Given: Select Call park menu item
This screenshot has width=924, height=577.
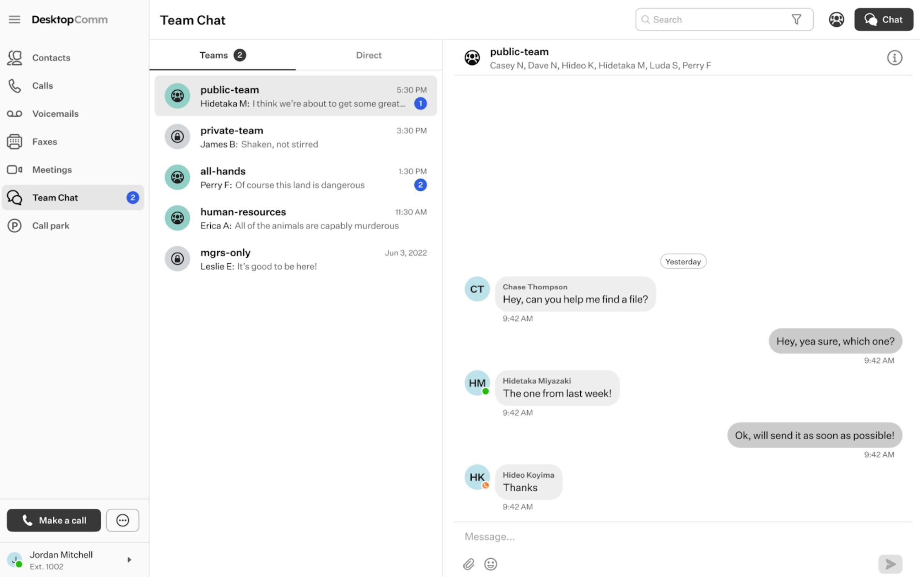Looking at the screenshot, I should [73, 226].
